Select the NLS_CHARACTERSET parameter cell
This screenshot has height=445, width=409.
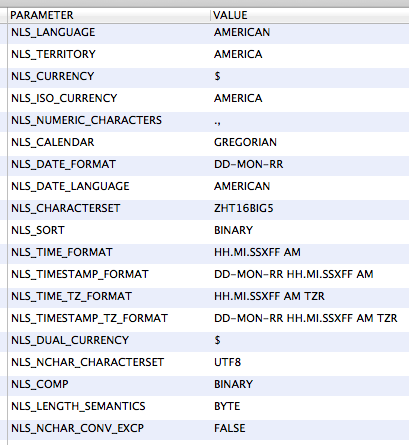point(109,208)
